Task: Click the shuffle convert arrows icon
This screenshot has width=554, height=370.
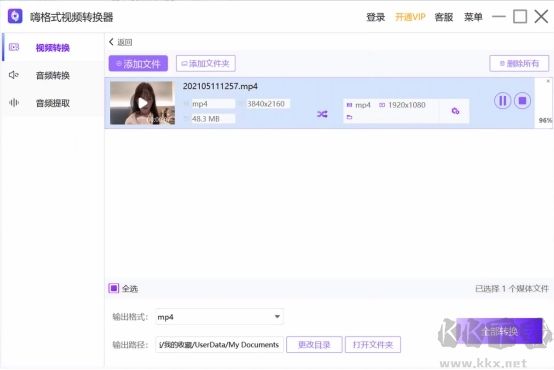Action: tap(322, 114)
